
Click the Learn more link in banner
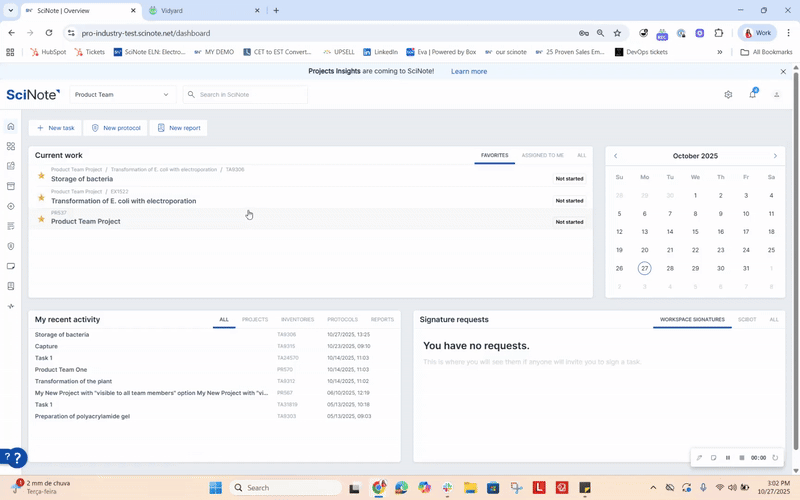pos(469,72)
